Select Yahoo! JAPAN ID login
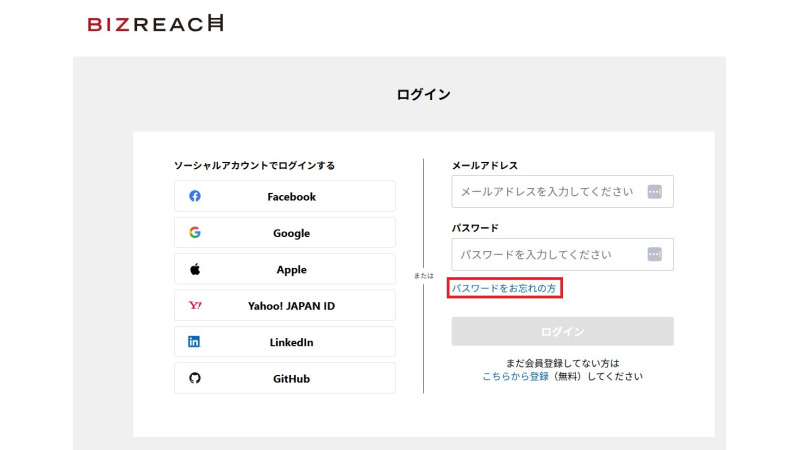The width and height of the screenshot is (800, 450). 285,306
